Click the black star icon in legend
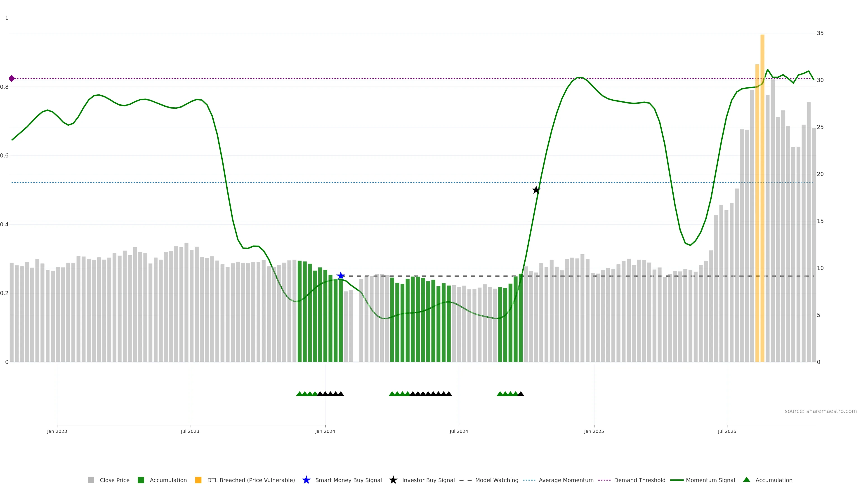This screenshot has width=868, height=488. pos(393,480)
